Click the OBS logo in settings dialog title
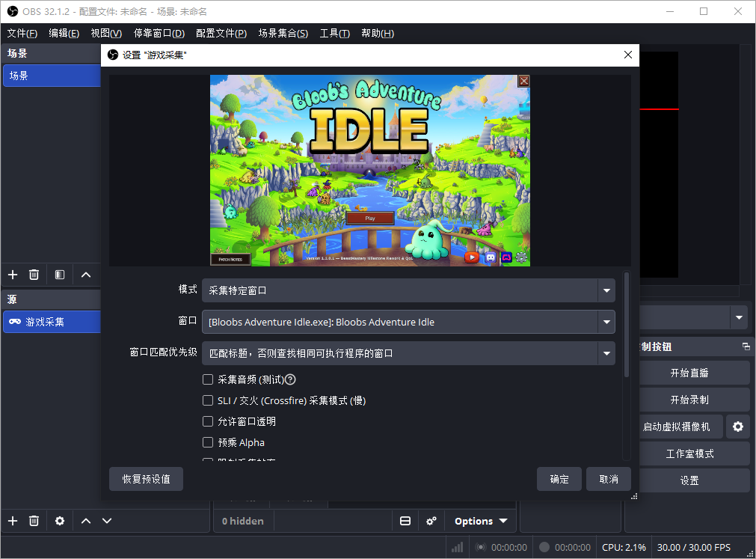 tap(113, 55)
